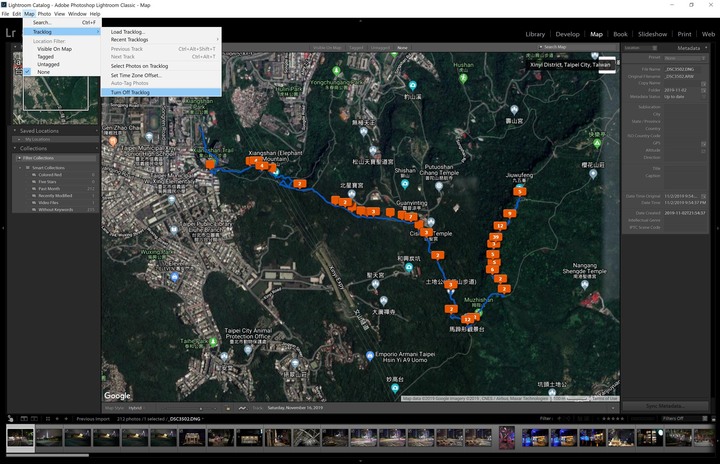Click the Search Map field
Viewport: 720px width, 464px height.
coord(578,47)
